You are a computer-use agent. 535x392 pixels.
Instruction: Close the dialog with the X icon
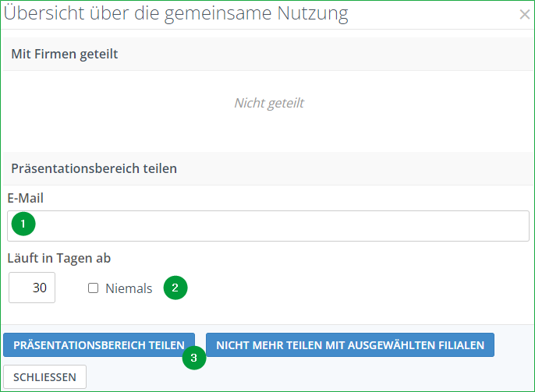click(x=524, y=14)
